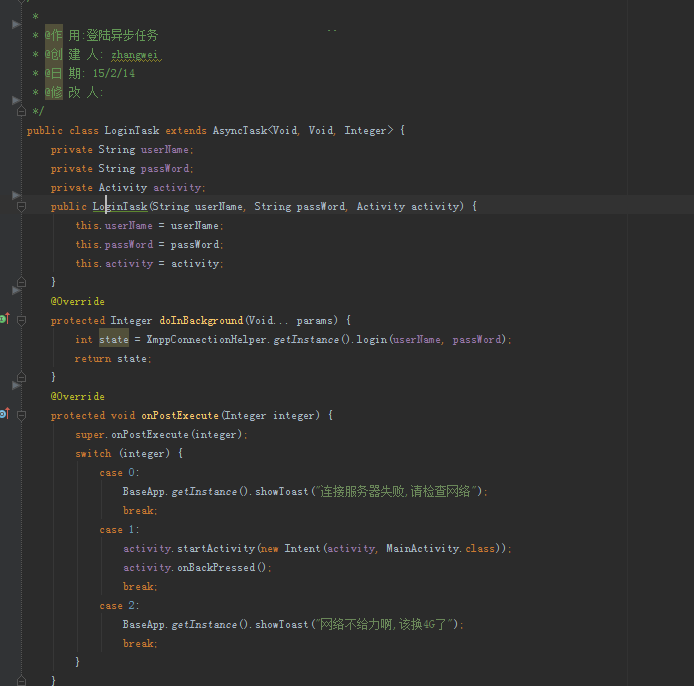Click the switch keyword

coord(93,454)
